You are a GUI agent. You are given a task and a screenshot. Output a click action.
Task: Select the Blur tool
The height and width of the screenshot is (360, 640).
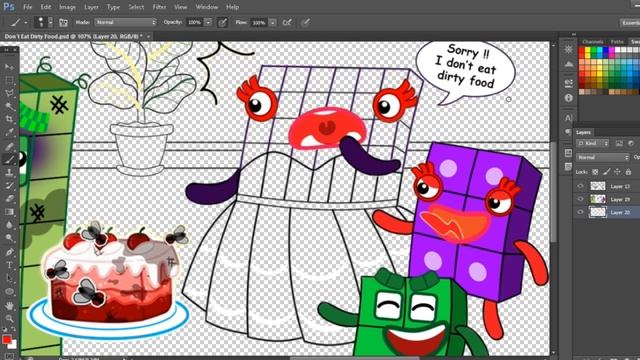pos(9,225)
